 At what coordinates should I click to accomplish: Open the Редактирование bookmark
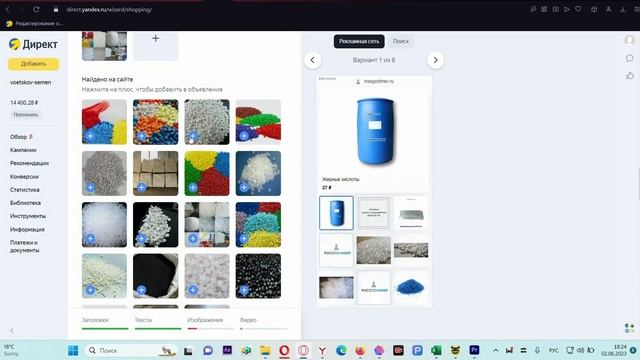click(34, 23)
